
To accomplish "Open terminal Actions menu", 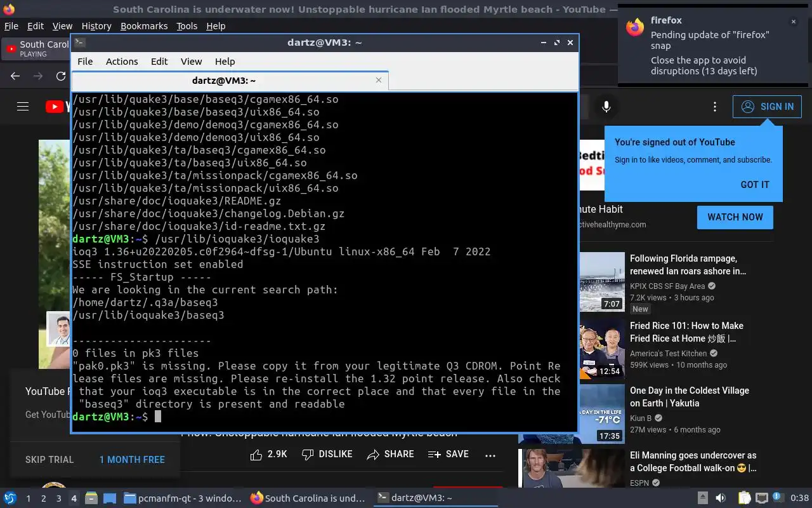I will [x=122, y=62].
